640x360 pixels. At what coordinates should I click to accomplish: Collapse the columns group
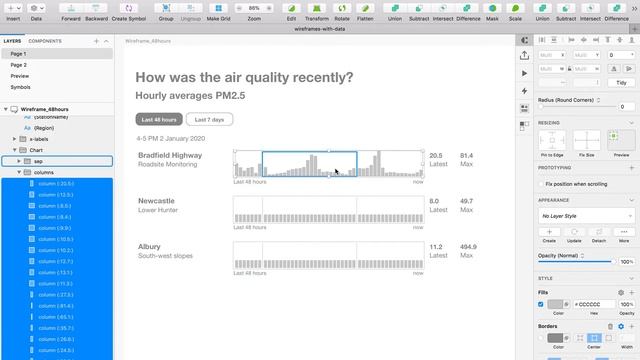tap(19, 172)
